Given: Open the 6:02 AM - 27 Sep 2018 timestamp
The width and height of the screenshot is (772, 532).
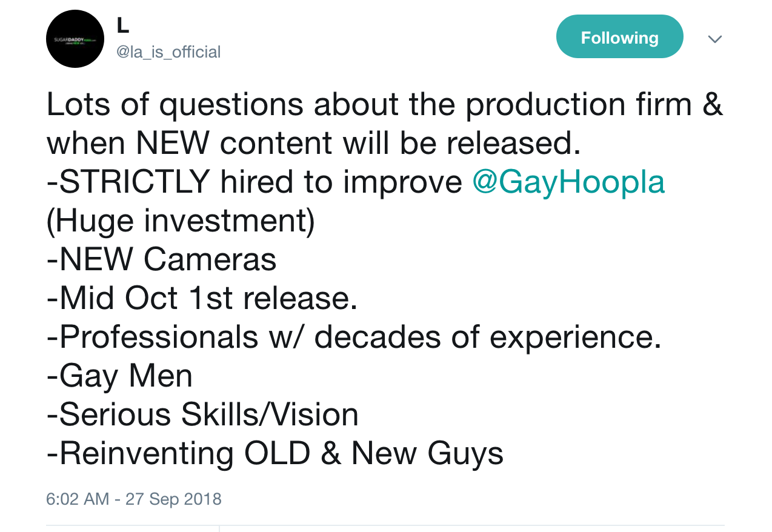Looking at the screenshot, I should click(134, 499).
